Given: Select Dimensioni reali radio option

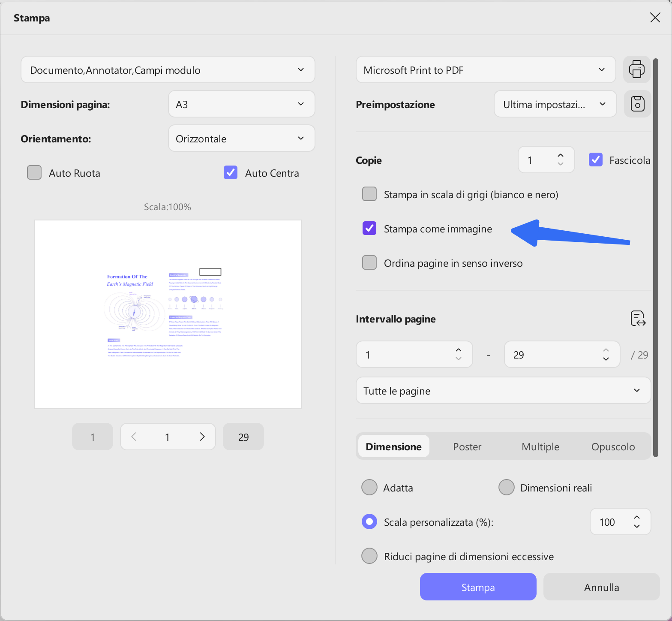Looking at the screenshot, I should click(x=507, y=487).
